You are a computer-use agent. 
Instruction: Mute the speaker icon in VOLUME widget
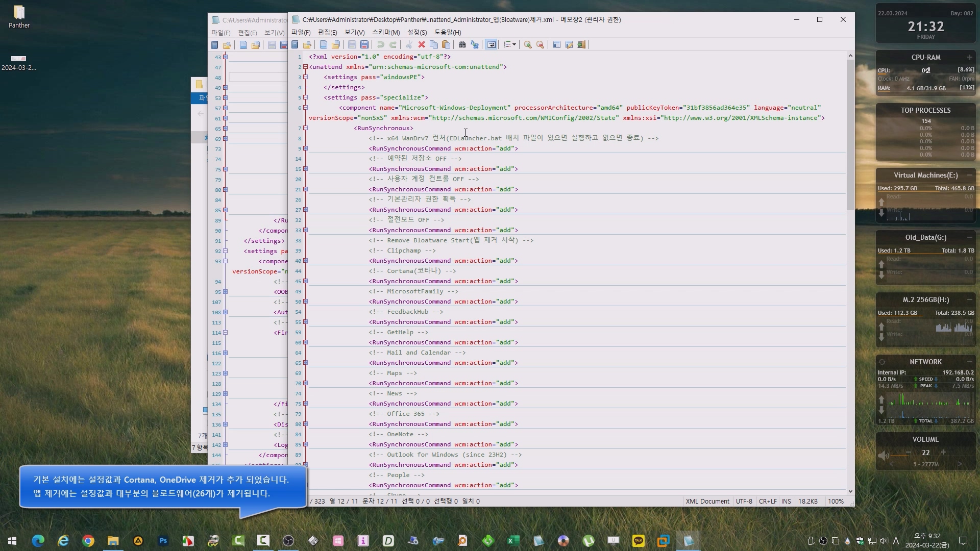(x=884, y=455)
